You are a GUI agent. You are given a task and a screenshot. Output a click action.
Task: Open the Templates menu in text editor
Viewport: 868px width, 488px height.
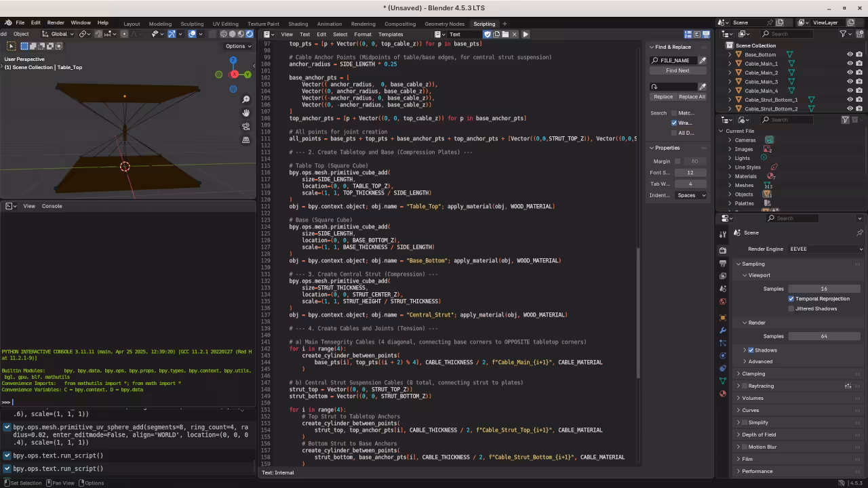pos(390,34)
